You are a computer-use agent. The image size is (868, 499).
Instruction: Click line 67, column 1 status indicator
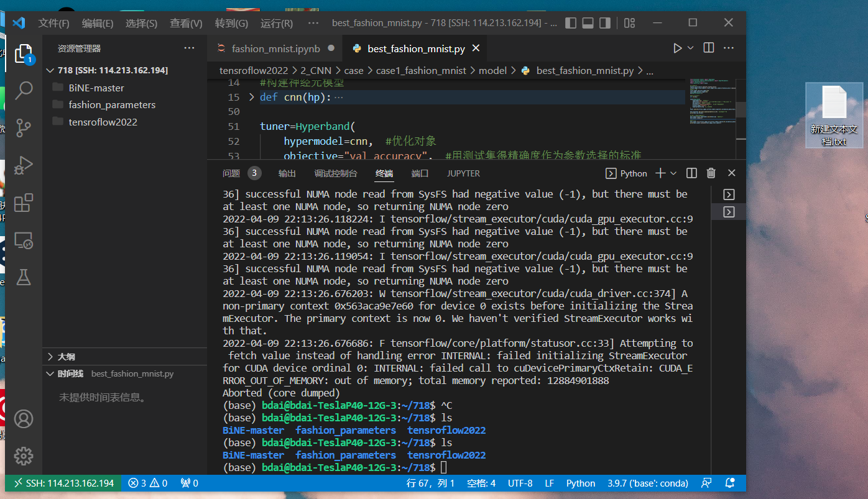431,483
